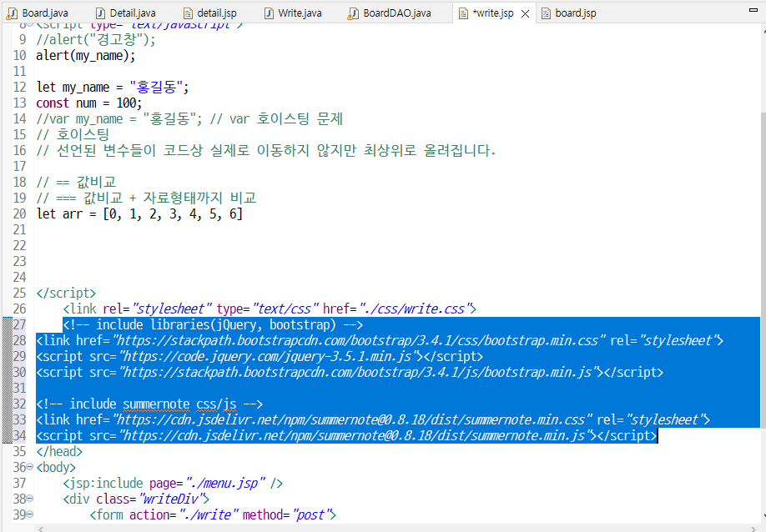Screen dimensions: 766x532
Task: Click the let arr array declaration line
Action: [139, 213]
